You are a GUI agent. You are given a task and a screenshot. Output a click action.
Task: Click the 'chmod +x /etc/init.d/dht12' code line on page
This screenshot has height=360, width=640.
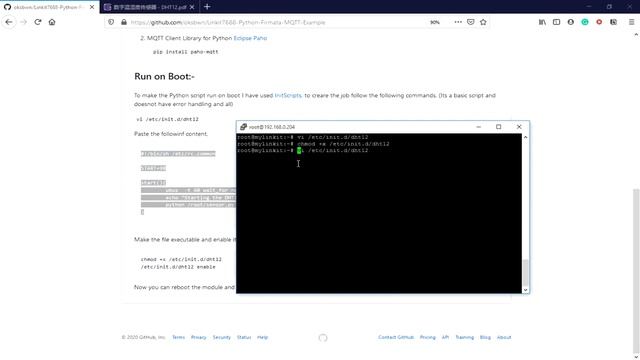coord(181,259)
